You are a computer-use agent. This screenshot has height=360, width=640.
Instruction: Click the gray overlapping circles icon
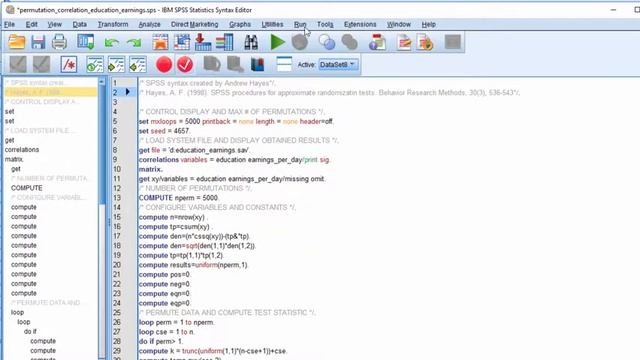tap(349, 42)
